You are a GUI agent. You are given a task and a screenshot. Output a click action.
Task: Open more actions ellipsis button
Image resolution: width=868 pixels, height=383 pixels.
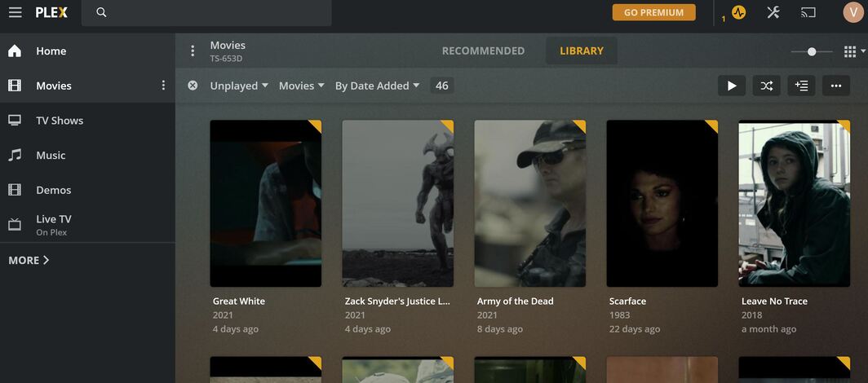[836, 86]
